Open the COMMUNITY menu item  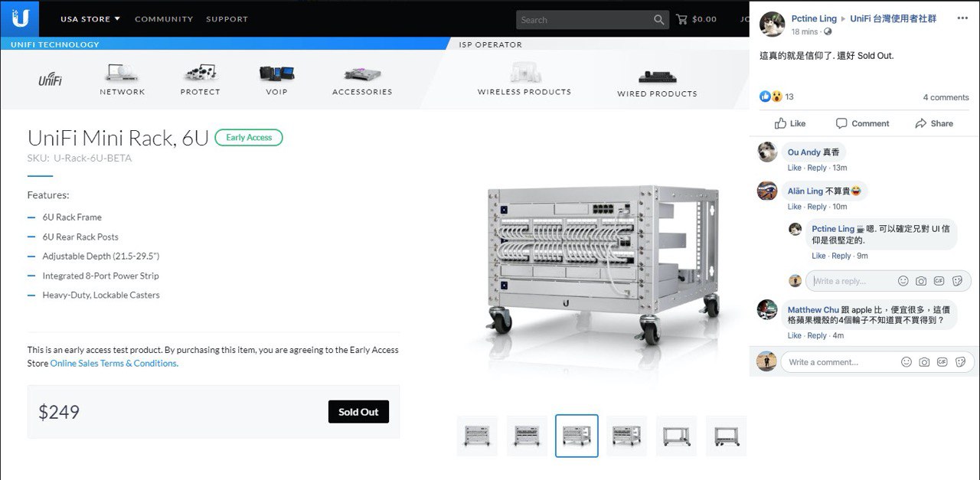(x=163, y=19)
